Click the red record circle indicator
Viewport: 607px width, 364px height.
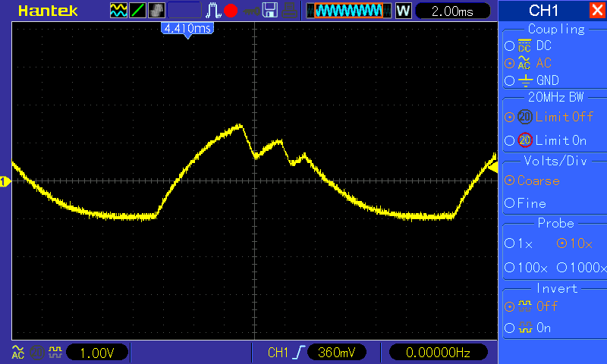coord(231,11)
